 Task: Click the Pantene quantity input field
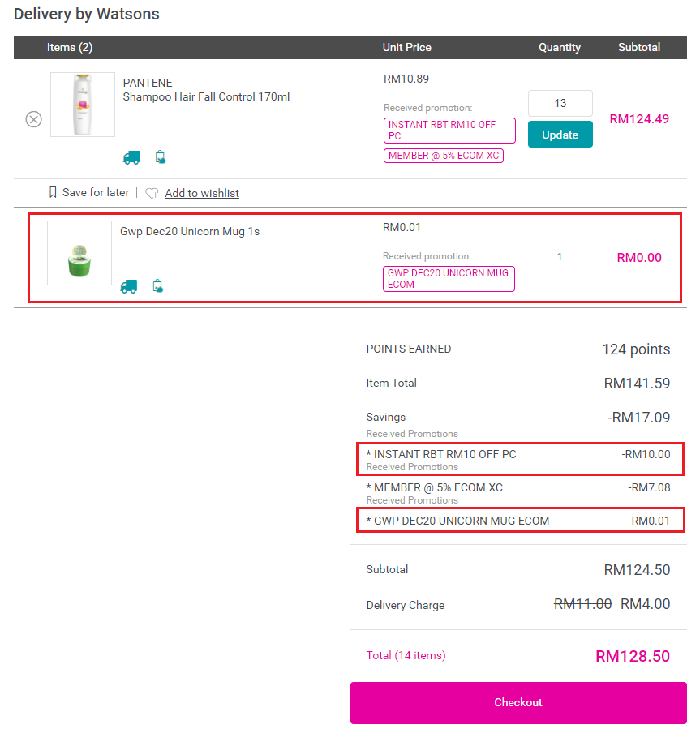[x=560, y=104]
